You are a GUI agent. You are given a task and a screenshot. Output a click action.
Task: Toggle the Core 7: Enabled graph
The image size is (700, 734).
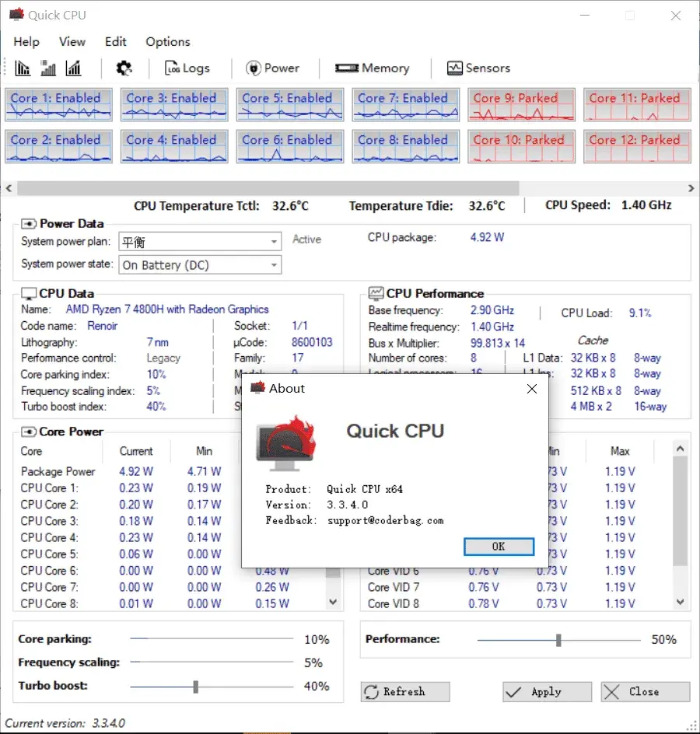pos(405,105)
